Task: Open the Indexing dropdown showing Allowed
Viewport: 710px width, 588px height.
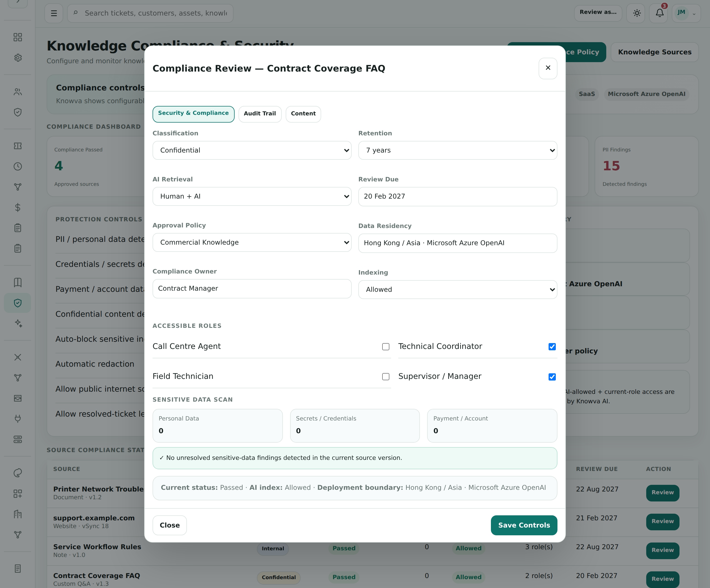Action: click(x=458, y=290)
